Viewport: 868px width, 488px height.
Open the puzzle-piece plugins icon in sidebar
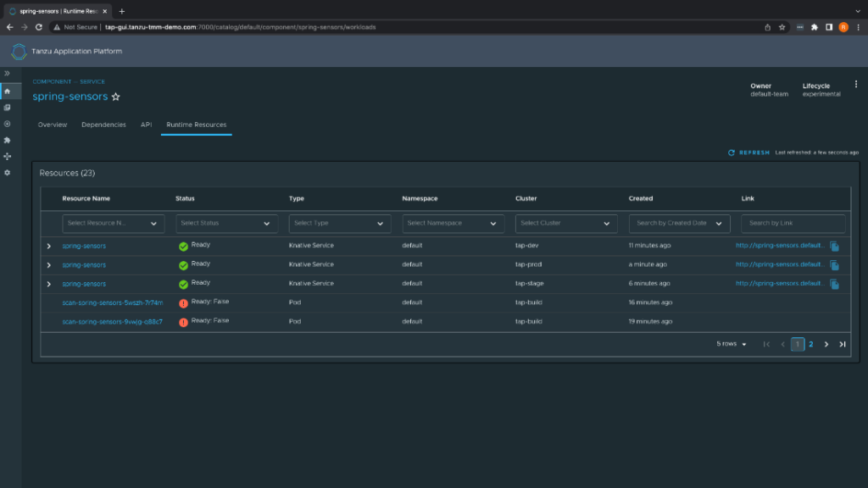coord(8,140)
